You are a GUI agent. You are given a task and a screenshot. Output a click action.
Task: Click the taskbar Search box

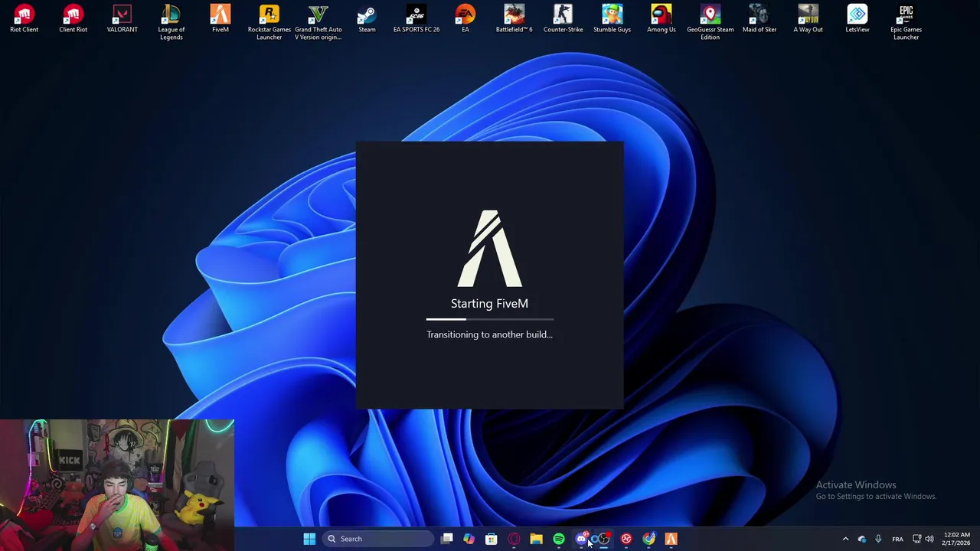[x=378, y=539]
